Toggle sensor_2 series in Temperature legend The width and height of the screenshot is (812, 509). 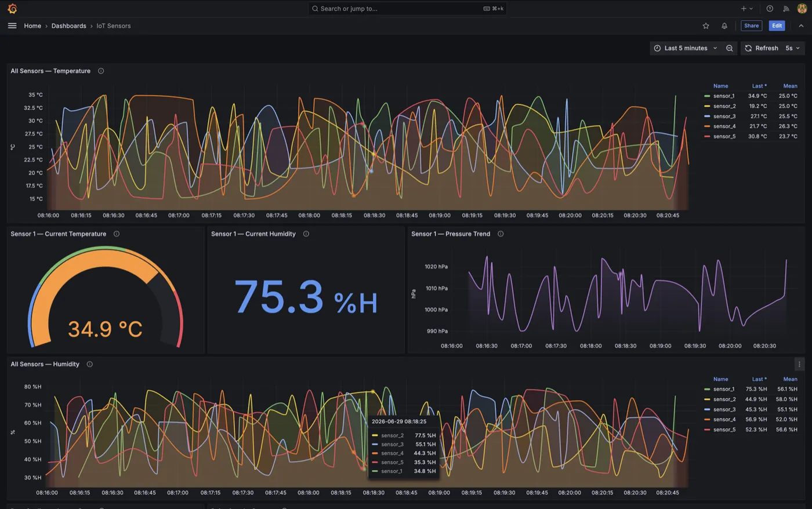(724, 106)
